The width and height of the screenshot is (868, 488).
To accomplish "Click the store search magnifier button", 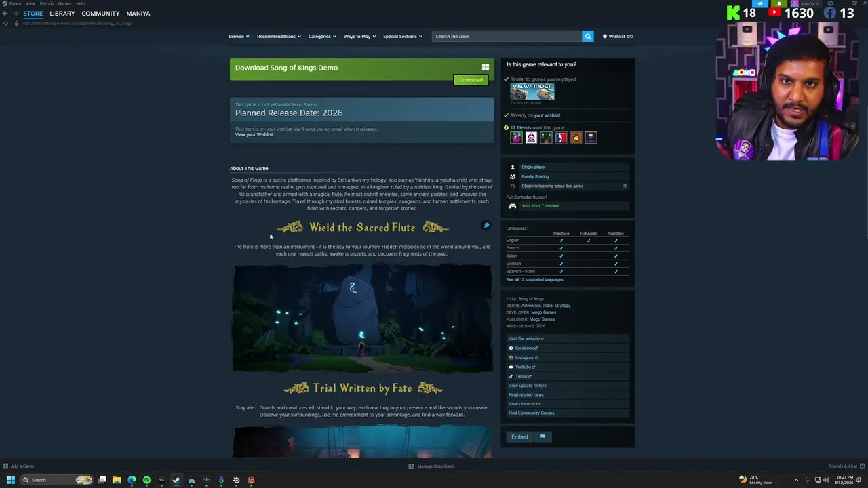I will coord(588,36).
